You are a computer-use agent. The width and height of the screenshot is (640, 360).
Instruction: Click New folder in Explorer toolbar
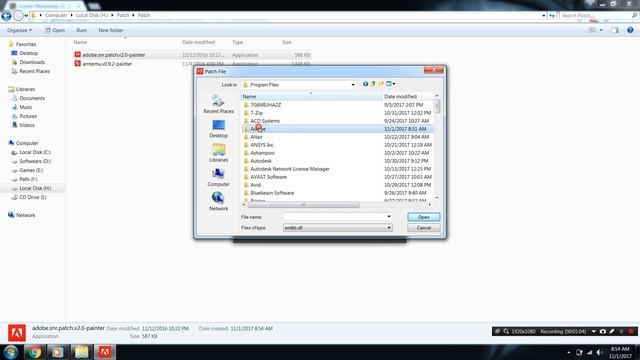pyautogui.click(x=111, y=30)
